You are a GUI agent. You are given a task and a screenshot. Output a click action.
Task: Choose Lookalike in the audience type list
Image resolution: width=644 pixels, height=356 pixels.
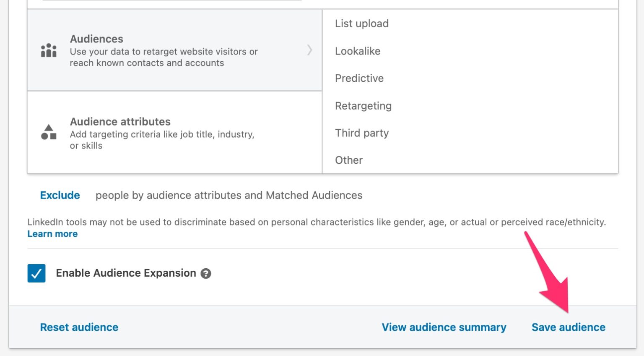[358, 51]
